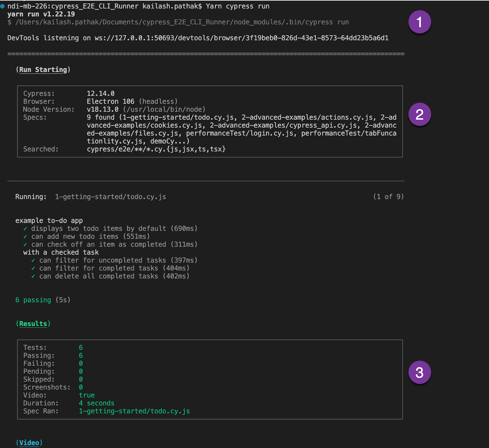Click the '(1 of 9)' spec counter
This screenshot has height=448, width=489.
388,197
